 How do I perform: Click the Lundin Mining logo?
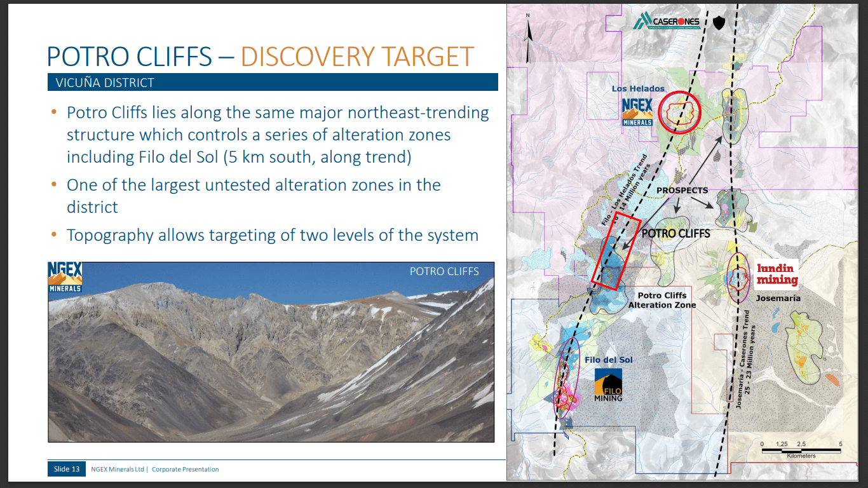(x=776, y=274)
